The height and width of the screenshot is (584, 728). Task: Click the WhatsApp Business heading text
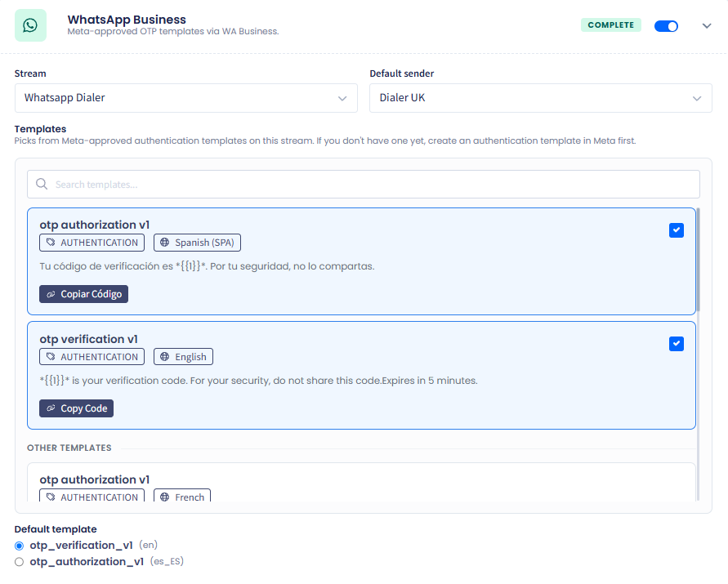click(x=127, y=20)
